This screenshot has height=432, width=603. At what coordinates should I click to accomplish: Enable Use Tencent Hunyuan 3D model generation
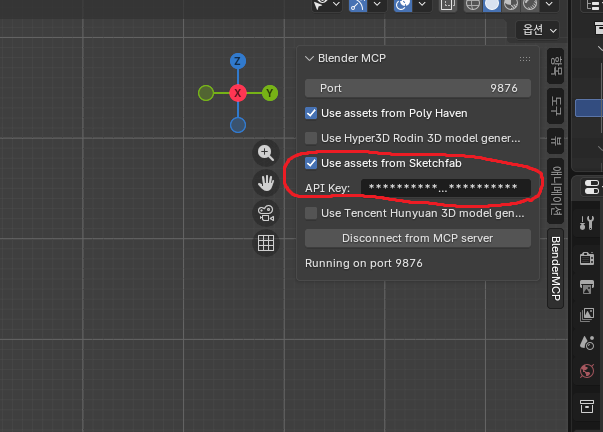[311, 213]
